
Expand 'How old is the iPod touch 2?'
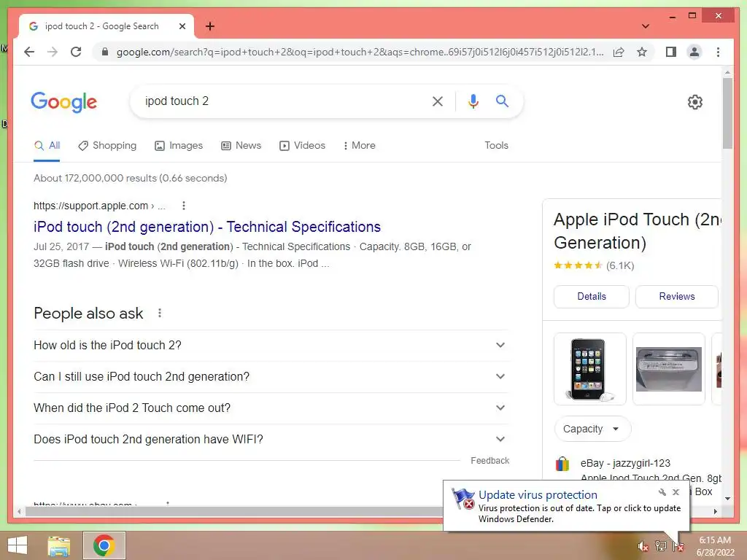270,345
